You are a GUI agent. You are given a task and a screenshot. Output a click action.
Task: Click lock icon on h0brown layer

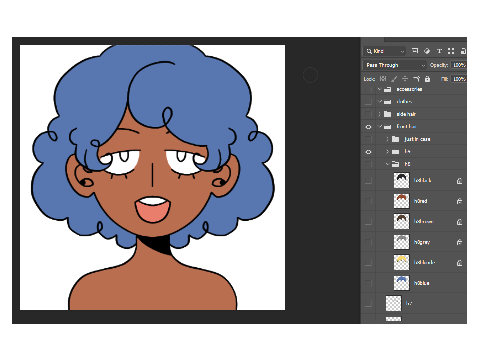click(459, 222)
